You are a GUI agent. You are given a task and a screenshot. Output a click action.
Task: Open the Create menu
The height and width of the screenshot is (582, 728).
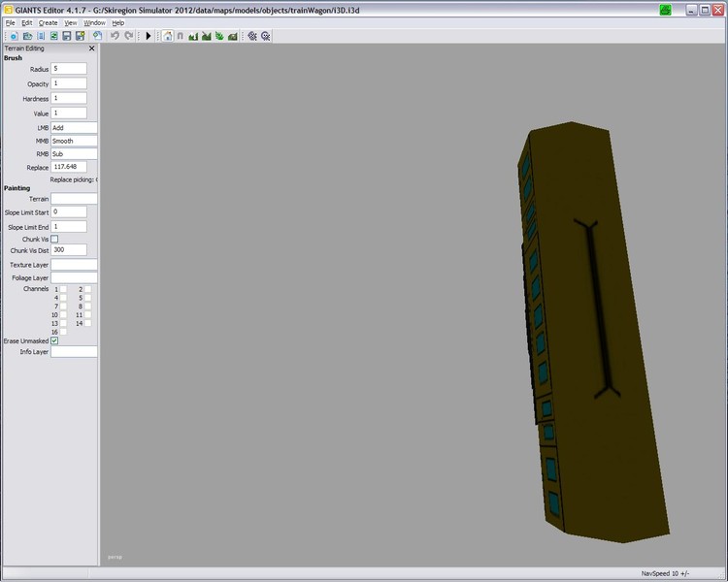click(48, 22)
